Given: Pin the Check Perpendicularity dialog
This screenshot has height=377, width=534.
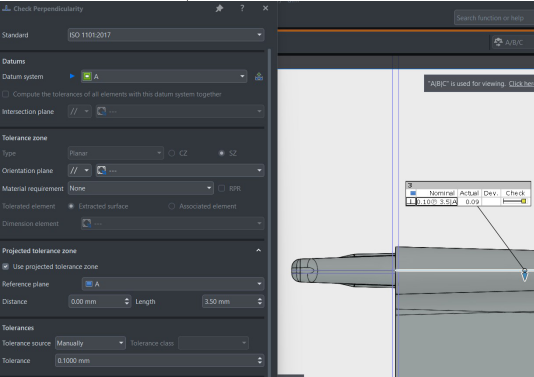Looking at the screenshot, I should point(219,9).
